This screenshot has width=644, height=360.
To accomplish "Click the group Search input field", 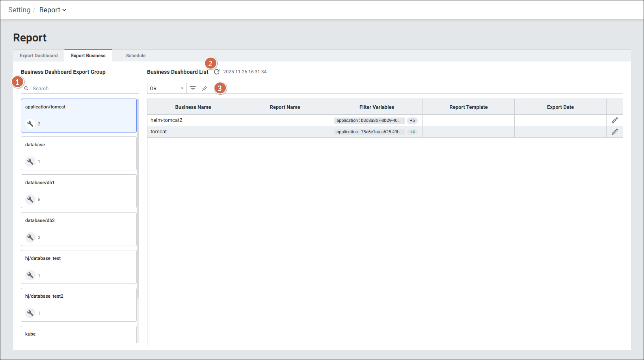I will [x=84, y=88].
